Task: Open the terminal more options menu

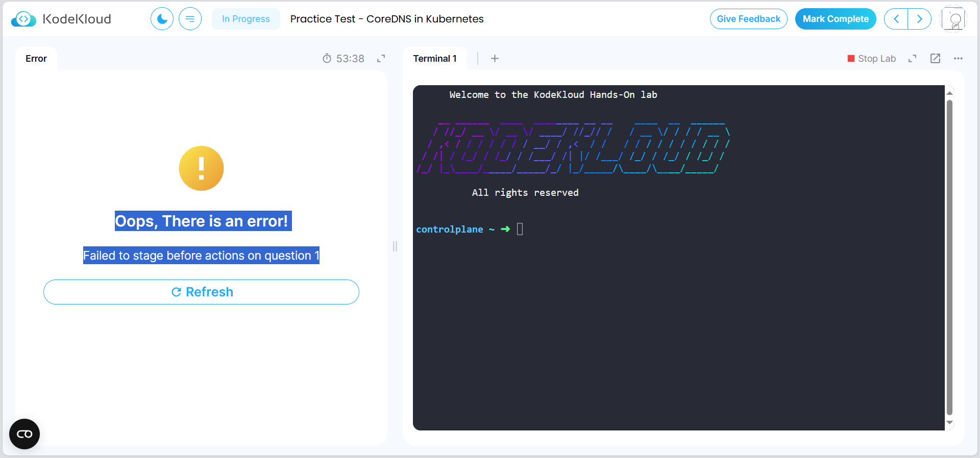Action: point(959,59)
